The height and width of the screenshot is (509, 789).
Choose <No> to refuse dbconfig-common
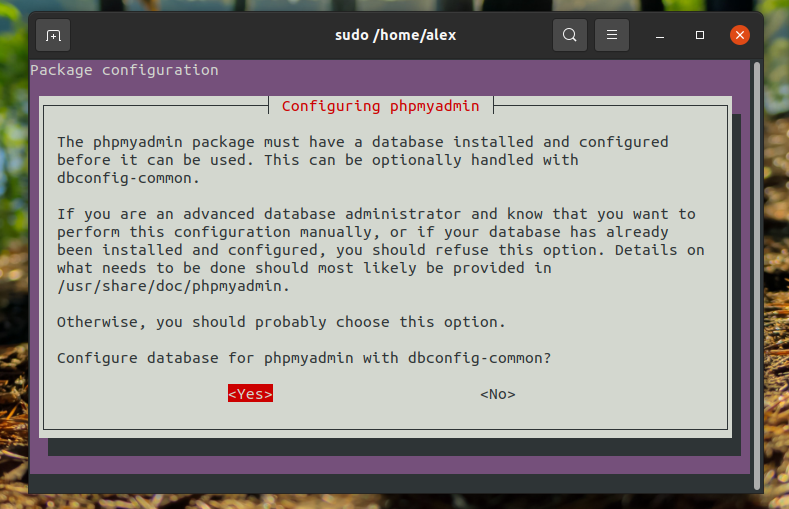[x=498, y=394]
